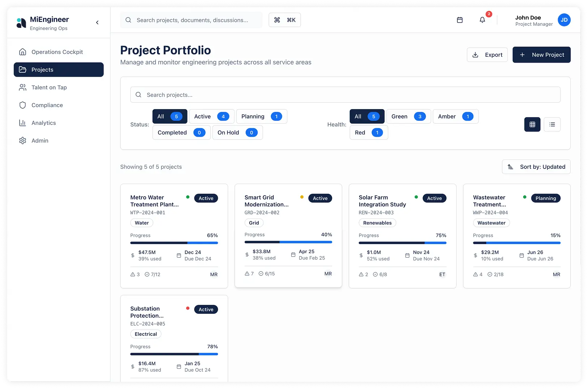Switch to list view layout
Viewport: 588px width, 389px height.
552,124
